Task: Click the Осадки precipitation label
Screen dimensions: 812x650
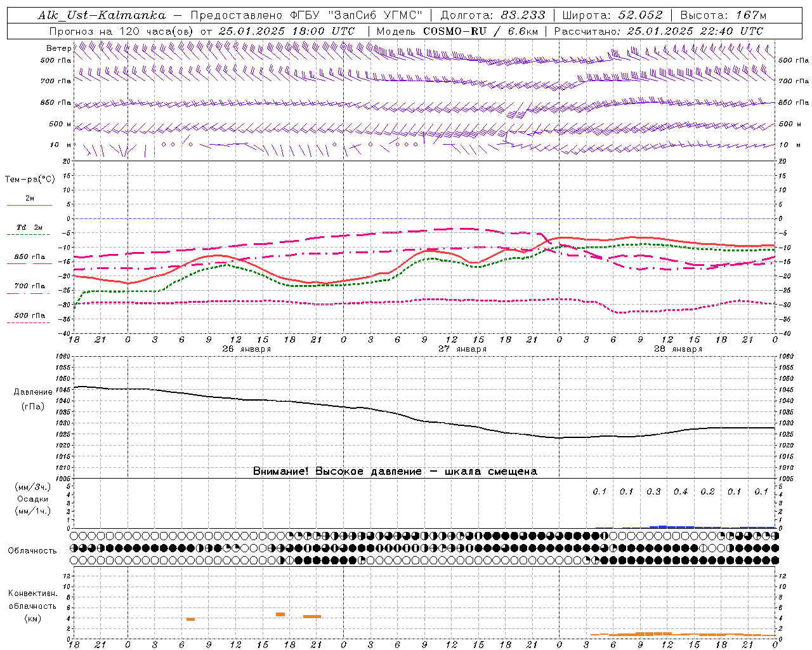Action: point(32,499)
